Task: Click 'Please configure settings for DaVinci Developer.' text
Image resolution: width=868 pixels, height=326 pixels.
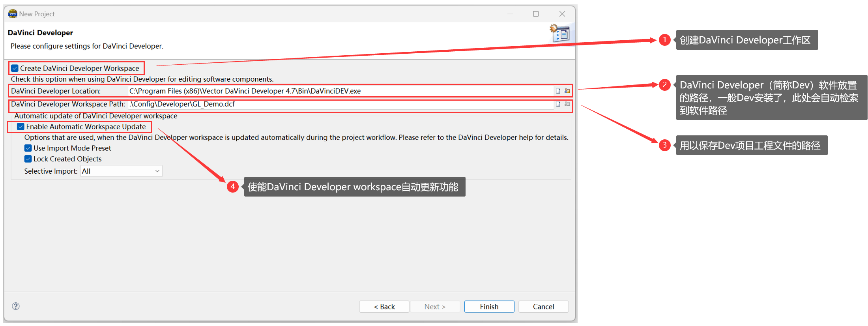Action: click(87, 46)
